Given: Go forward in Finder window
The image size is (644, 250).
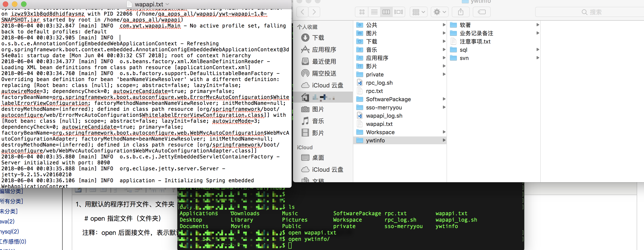Looking at the screenshot, I should tap(314, 12).
